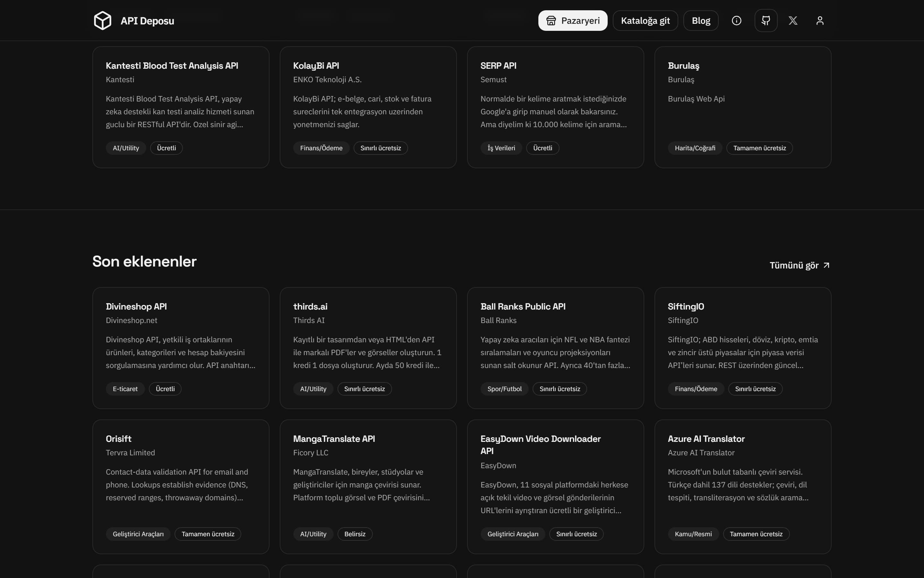The image size is (924, 578).
Task: Open the Burulaş card title
Action: tap(683, 66)
